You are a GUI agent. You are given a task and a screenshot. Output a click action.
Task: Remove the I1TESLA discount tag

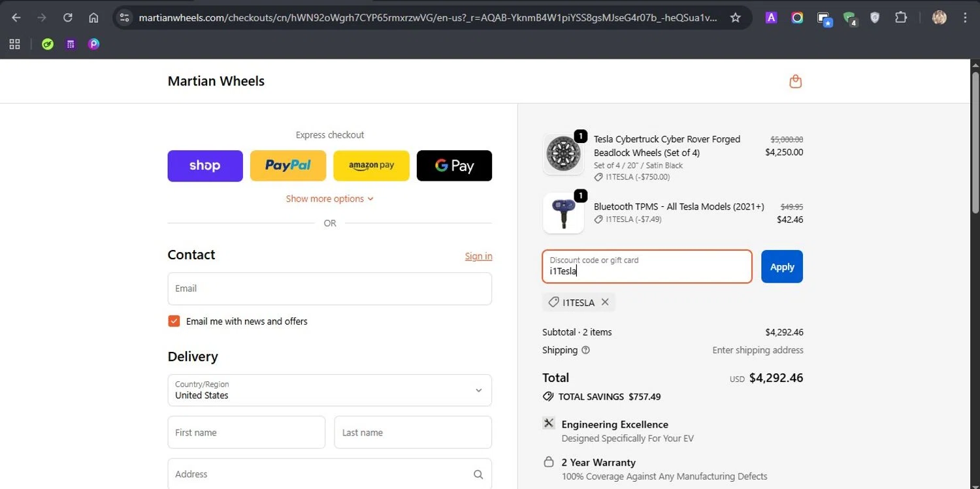(605, 302)
